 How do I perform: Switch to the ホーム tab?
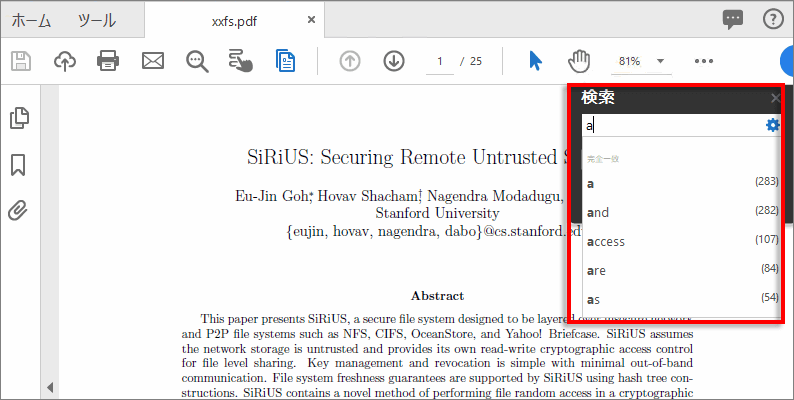31,20
